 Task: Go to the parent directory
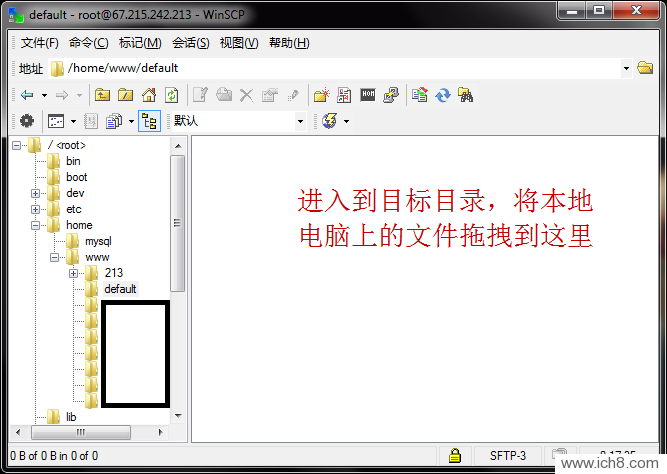pyautogui.click(x=102, y=95)
